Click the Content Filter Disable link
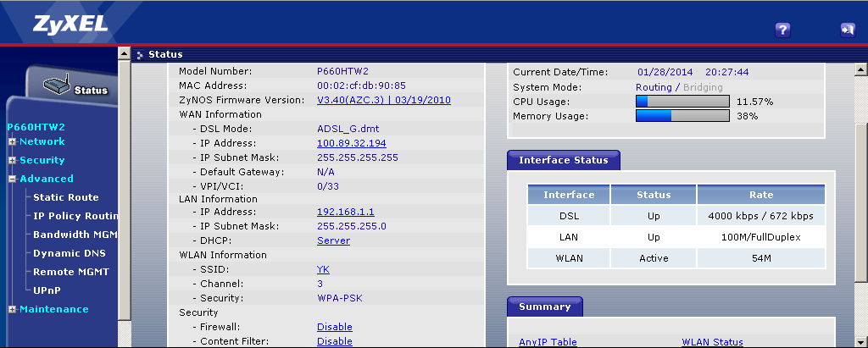 click(x=334, y=341)
